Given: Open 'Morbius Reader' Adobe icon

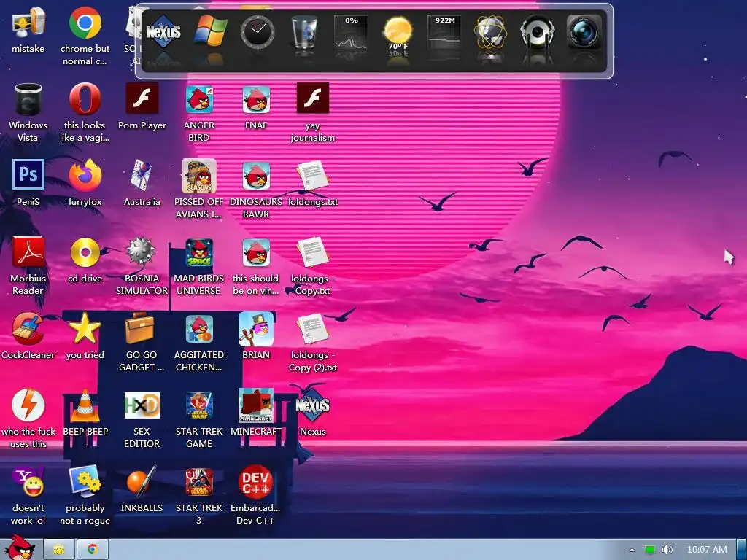Looking at the screenshot, I should (28, 252).
